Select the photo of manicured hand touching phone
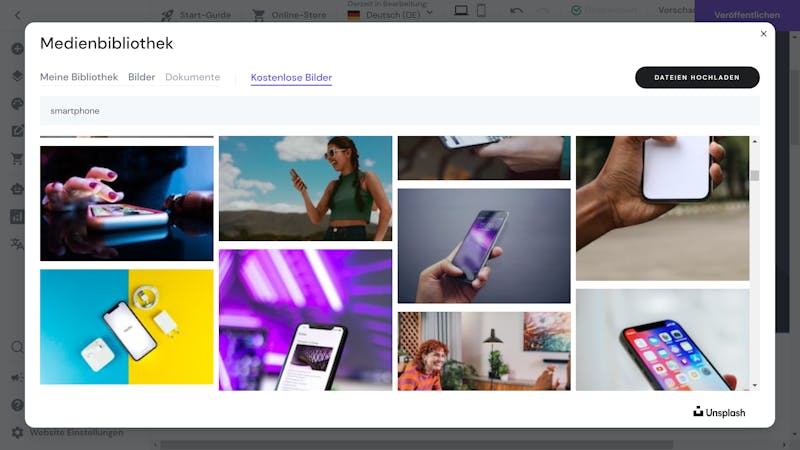The image size is (800, 450). pos(127,204)
